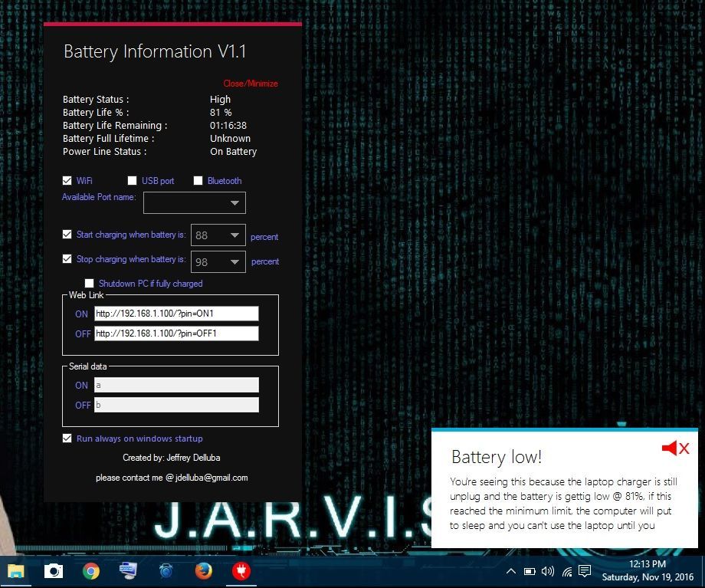The width and height of the screenshot is (705, 588).
Task: Click Created by: Jeffrey Delluba text
Action: pos(172,458)
